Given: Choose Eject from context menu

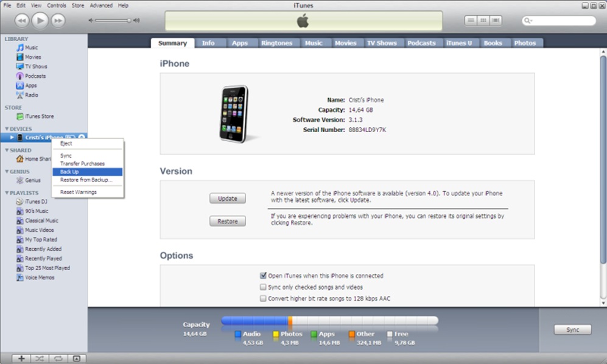Looking at the screenshot, I should (x=88, y=143).
